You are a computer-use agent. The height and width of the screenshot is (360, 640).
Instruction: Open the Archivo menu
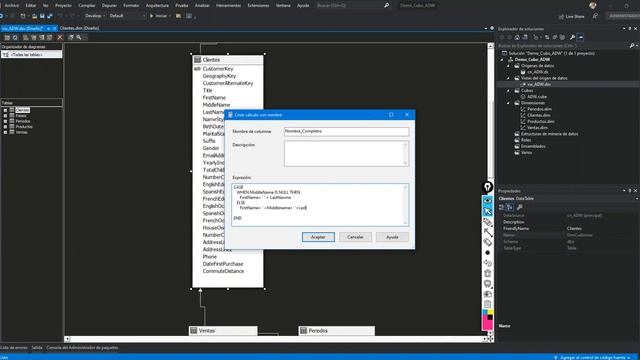point(11,5)
